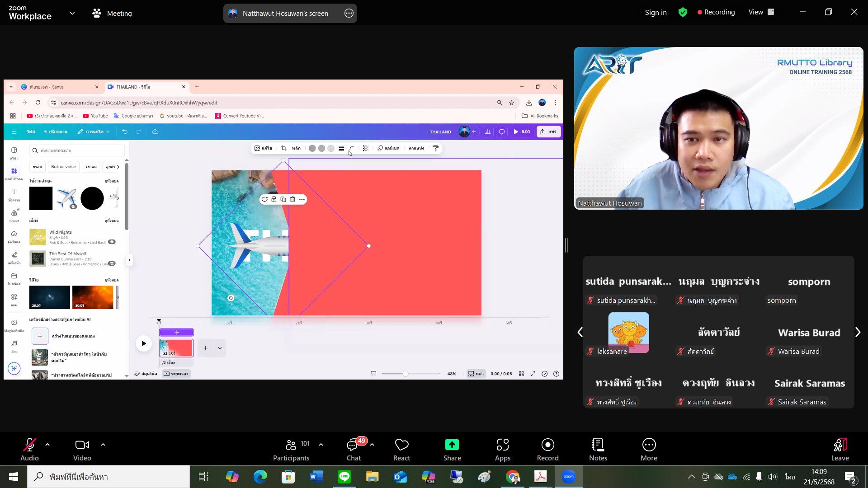Click the crop icon in element toolbar
This screenshot has height=488, width=868.
pos(283,148)
